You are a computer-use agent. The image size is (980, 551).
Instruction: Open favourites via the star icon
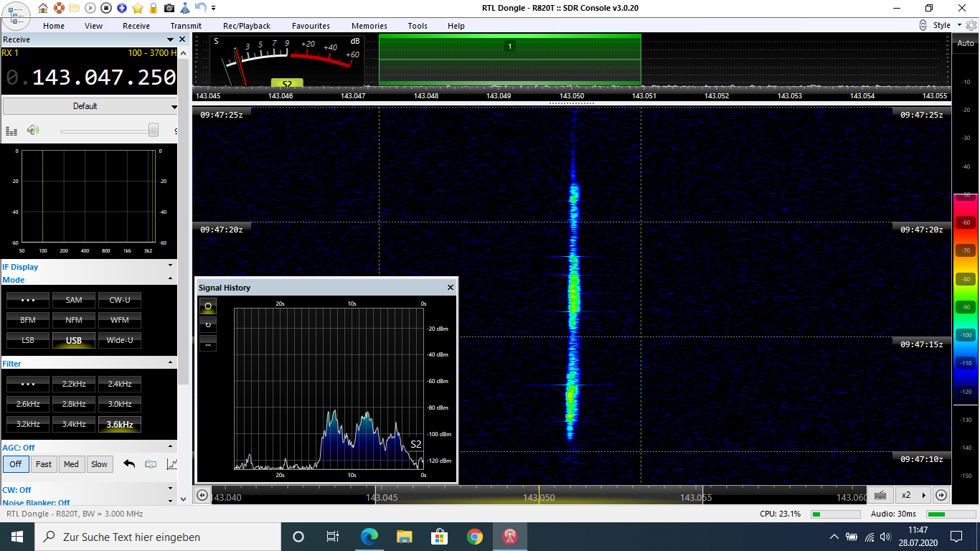137,8
